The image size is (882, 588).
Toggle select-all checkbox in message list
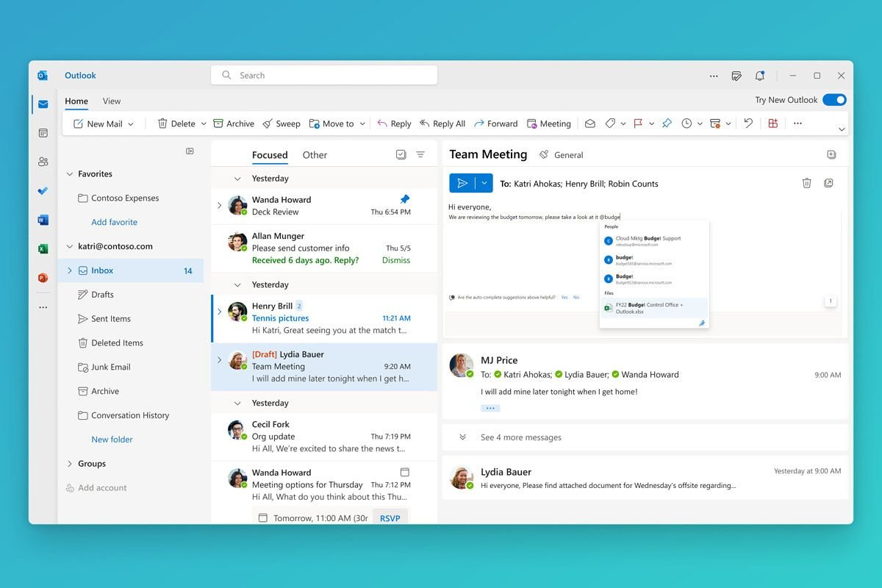[401, 154]
